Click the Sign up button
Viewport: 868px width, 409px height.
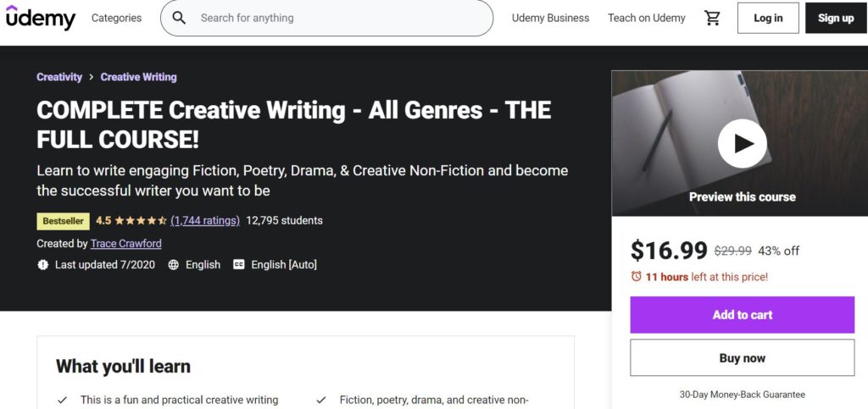coord(835,18)
